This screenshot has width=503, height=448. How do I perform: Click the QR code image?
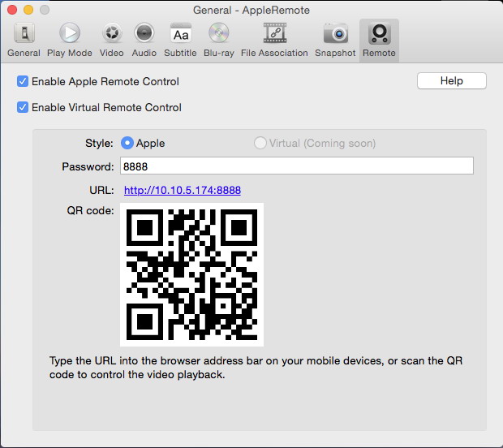pyautogui.click(x=191, y=274)
